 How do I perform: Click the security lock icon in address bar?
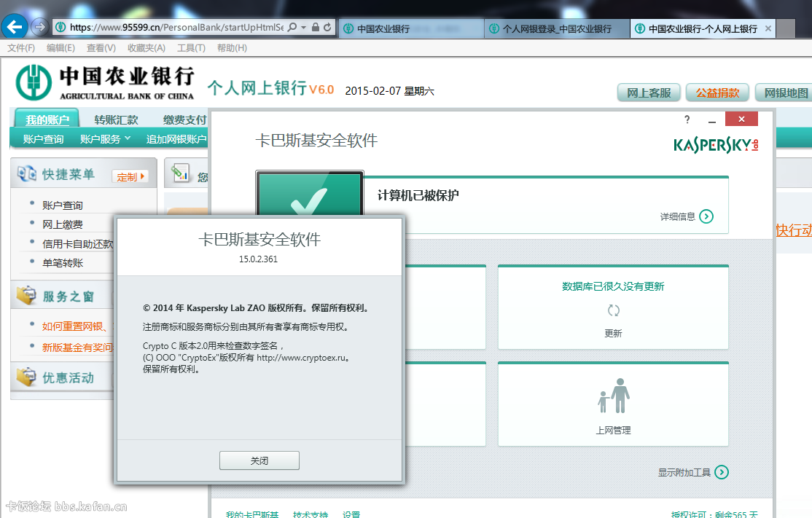coord(316,27)
